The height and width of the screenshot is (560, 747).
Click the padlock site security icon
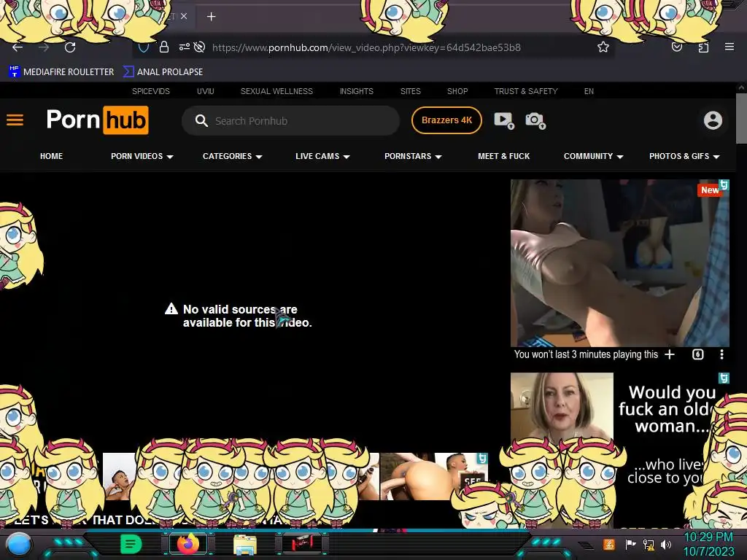tap(164, 47)
